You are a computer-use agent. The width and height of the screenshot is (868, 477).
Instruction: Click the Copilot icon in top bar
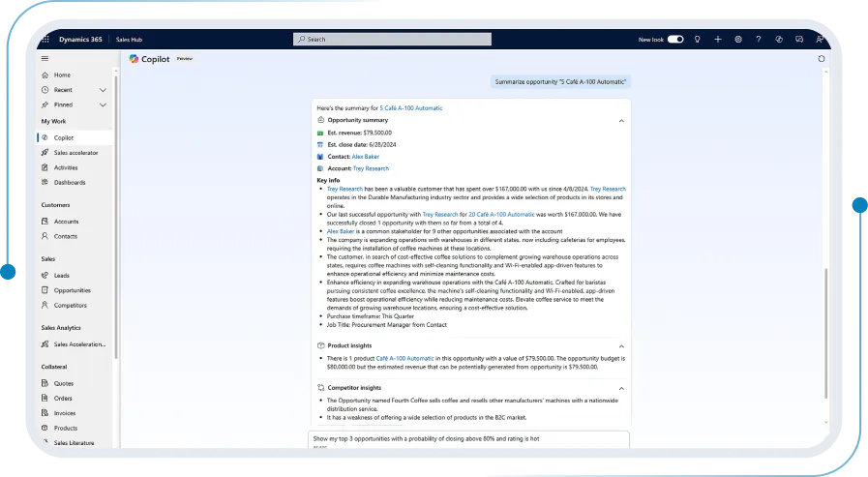(x=779, y=40)
